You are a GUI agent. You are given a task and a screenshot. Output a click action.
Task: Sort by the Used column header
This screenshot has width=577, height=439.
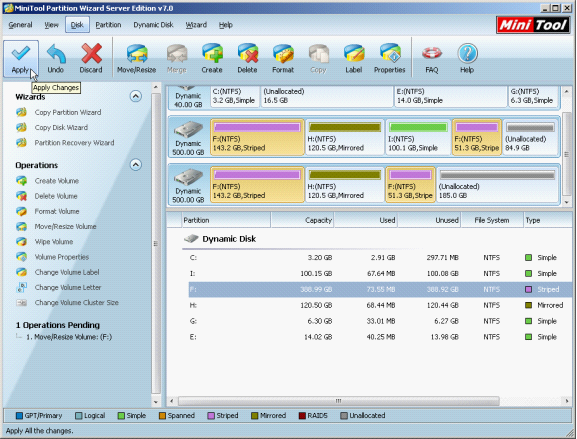pyautogui.click(x=365, y=220)
